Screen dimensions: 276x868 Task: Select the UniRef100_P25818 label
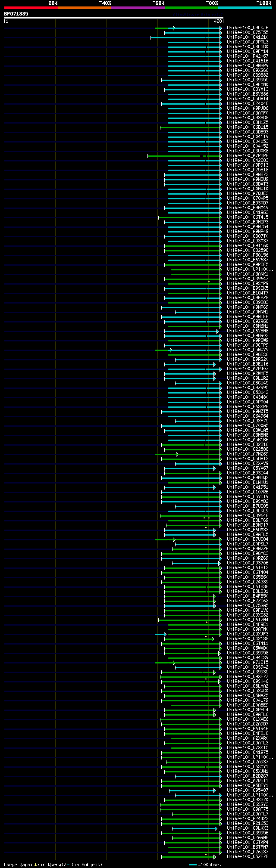pyautogui.click(x=248, y=170)
